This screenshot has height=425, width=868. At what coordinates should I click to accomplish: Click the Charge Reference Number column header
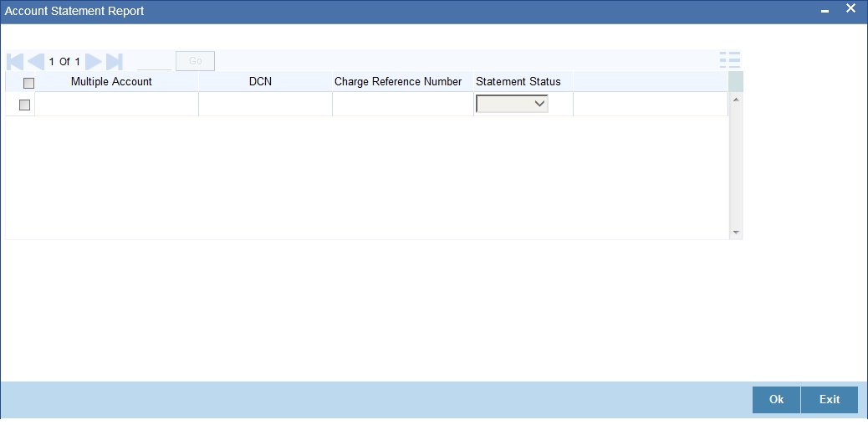pos(398,81)
